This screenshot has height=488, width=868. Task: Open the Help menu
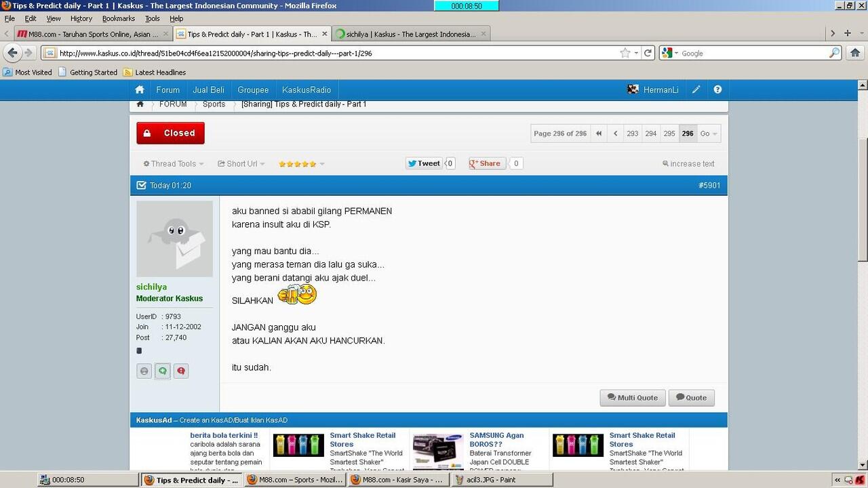pos(176,18)
